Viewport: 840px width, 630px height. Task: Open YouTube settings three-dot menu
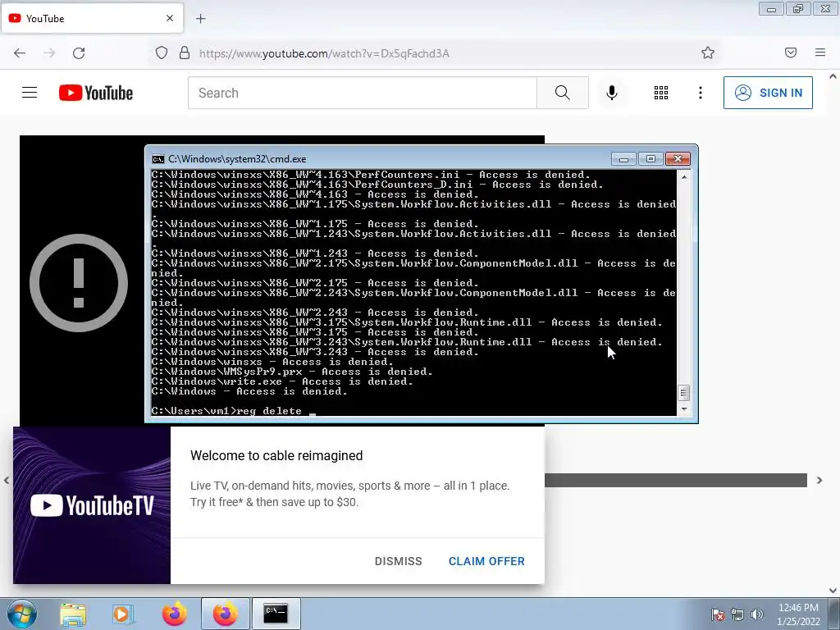click(x=701, y=93)
